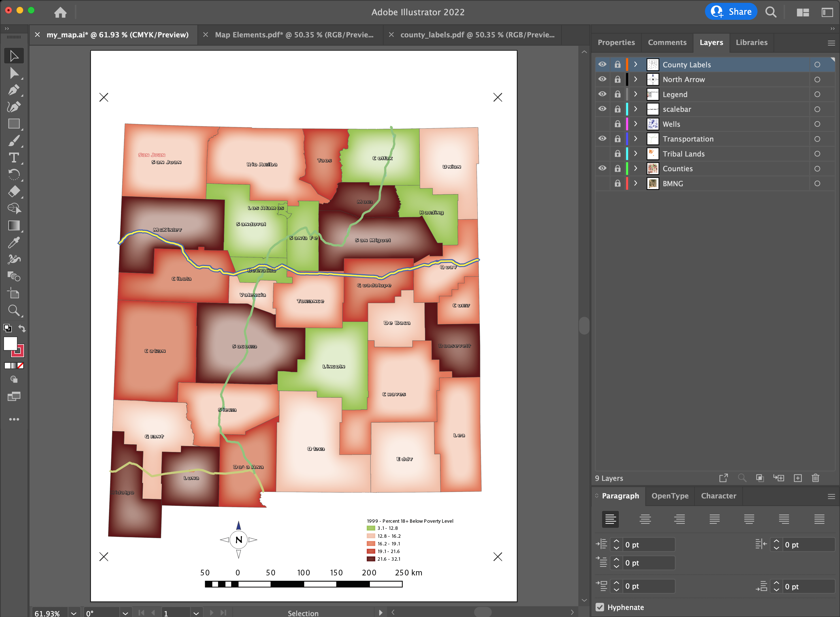Select the Gradient tool

pos(14,226)
